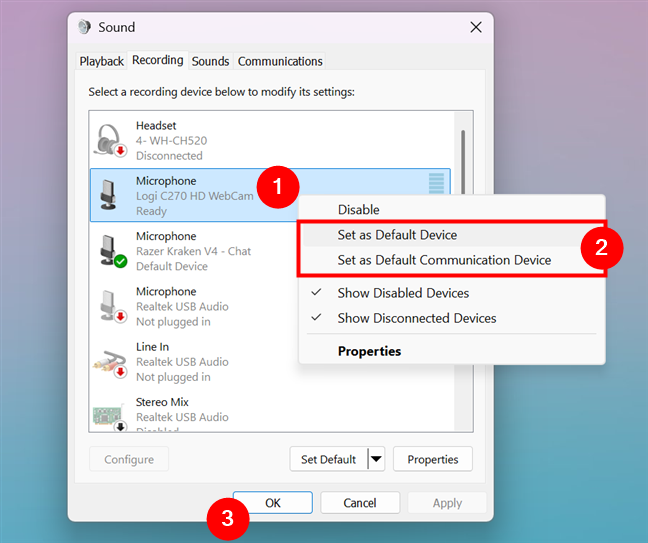Click the Configure button
This screenshot has width=648, height=543.
coord(129,459)
